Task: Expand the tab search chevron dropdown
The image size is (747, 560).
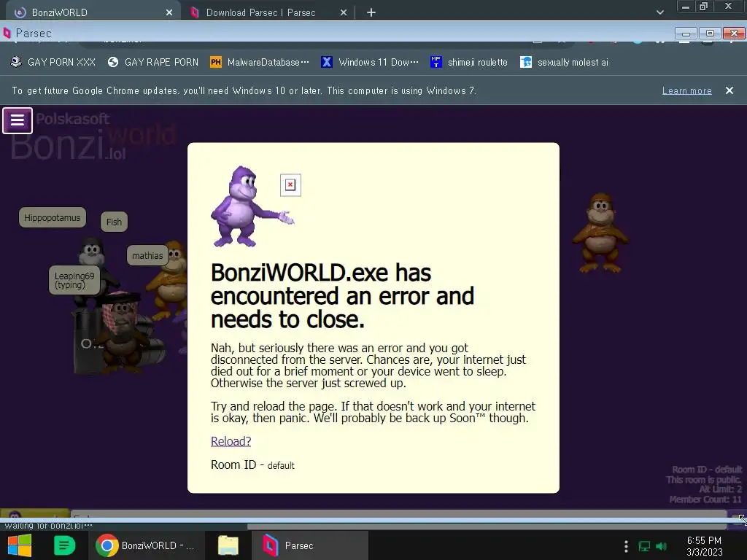Action: tap(659, 12)
